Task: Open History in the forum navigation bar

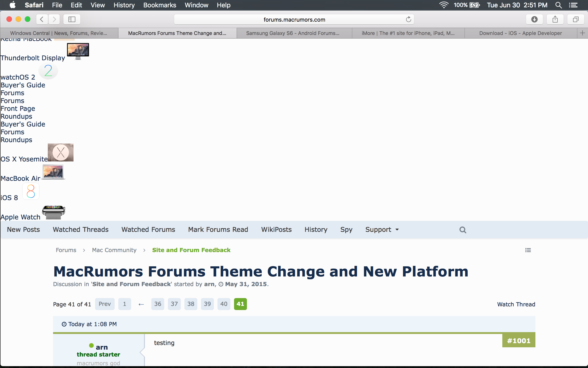Action: click(316, 230)
